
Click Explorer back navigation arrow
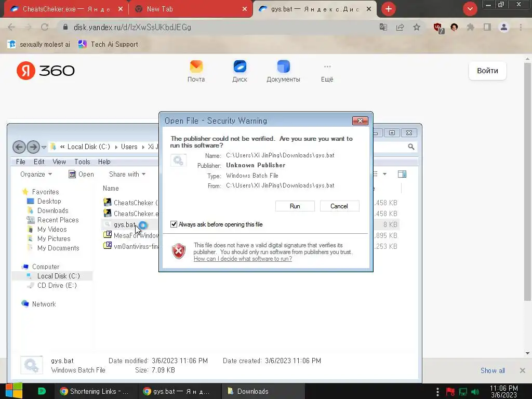pyautogui.click(x=19, y=147)
